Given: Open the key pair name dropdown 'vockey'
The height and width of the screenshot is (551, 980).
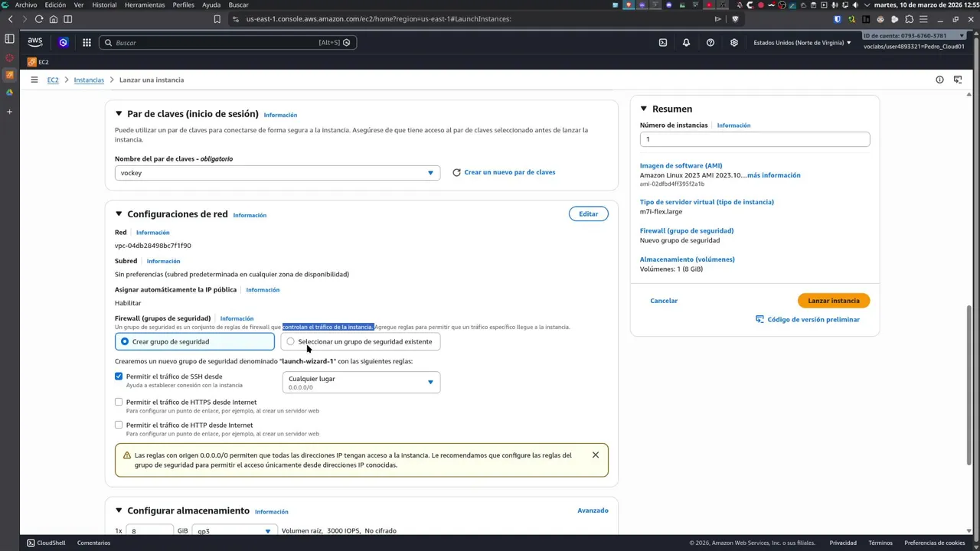Looking at the screenshot, I should [277, 173].
